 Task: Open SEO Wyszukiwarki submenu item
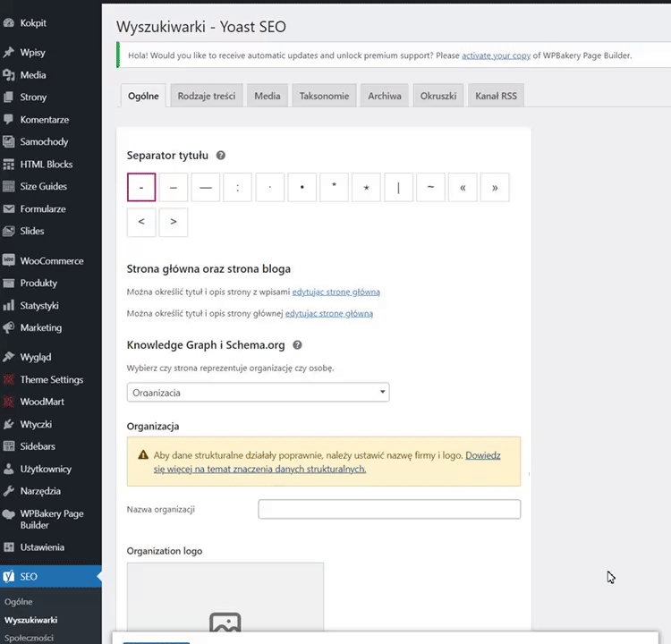tap(30, 620)
